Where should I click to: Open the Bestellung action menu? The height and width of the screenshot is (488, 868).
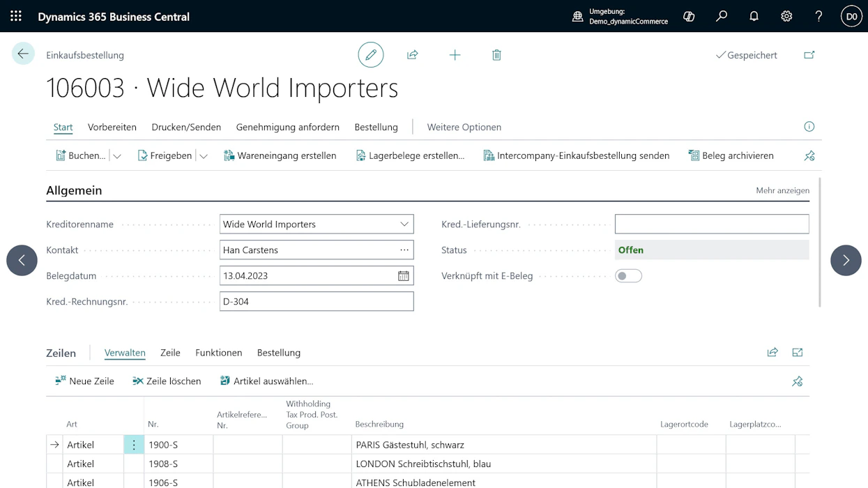coord(376,127)
